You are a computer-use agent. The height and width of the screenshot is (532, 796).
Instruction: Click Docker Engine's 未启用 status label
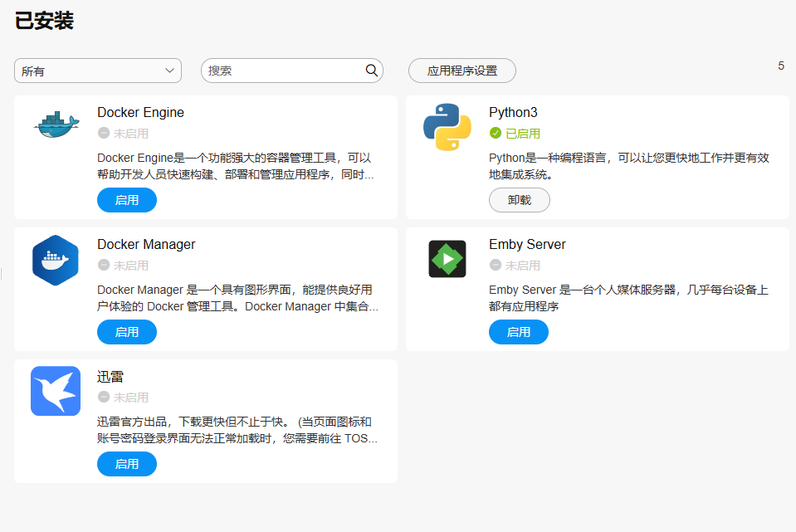point(131,134)
